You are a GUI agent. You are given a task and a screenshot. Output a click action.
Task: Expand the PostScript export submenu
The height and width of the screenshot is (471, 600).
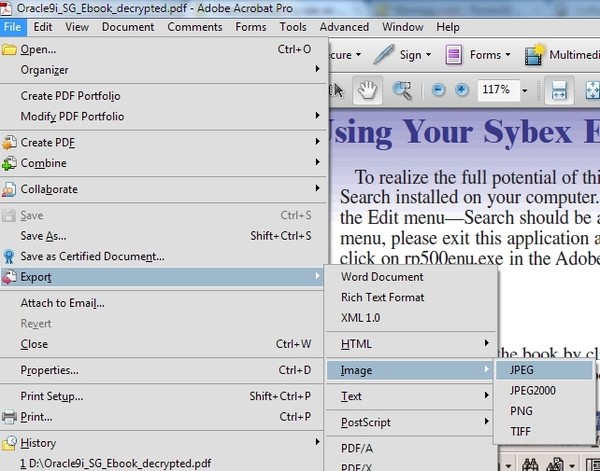486,421
